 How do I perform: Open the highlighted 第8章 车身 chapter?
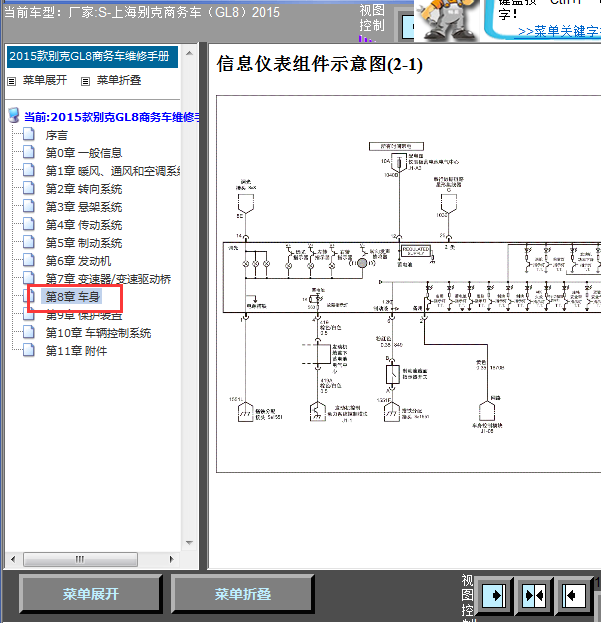point(72,296)
